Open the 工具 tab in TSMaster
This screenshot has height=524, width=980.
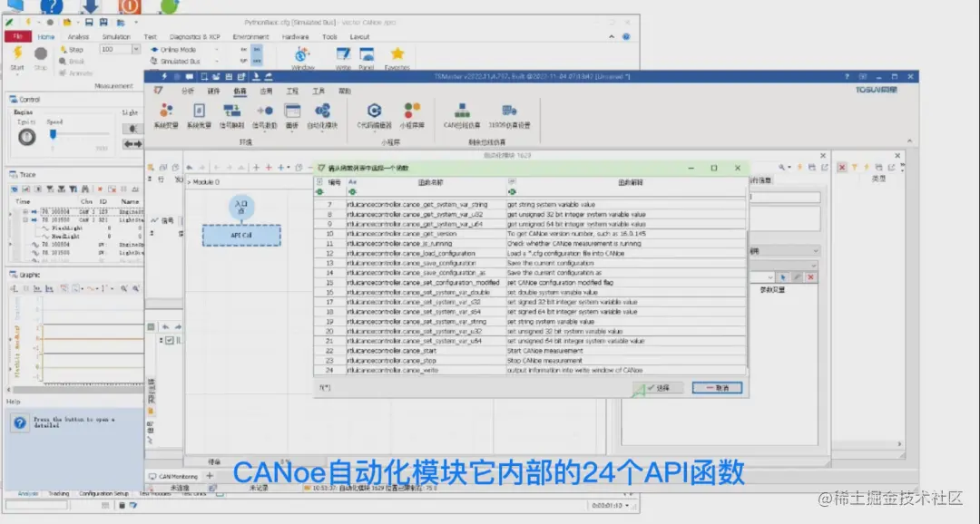318,92
